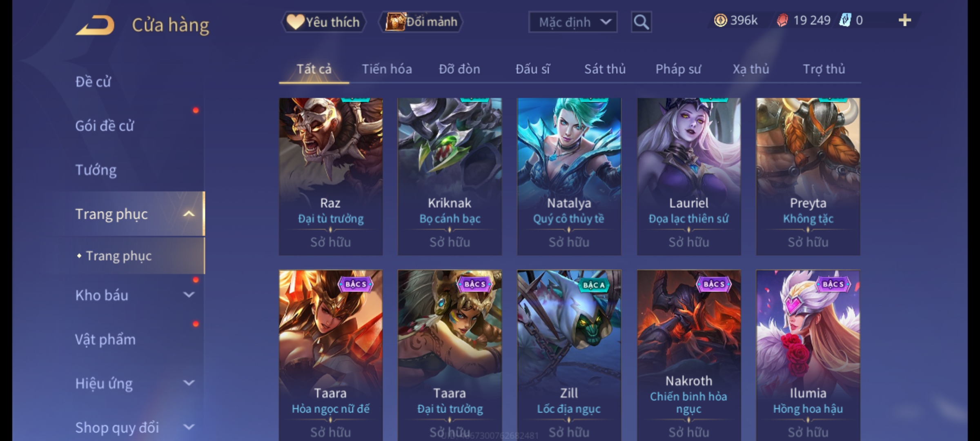The width and height of the screenshot is (980, 441).
Task: Switch to the Sát thủ tab
Action: (x=605, y=69)
